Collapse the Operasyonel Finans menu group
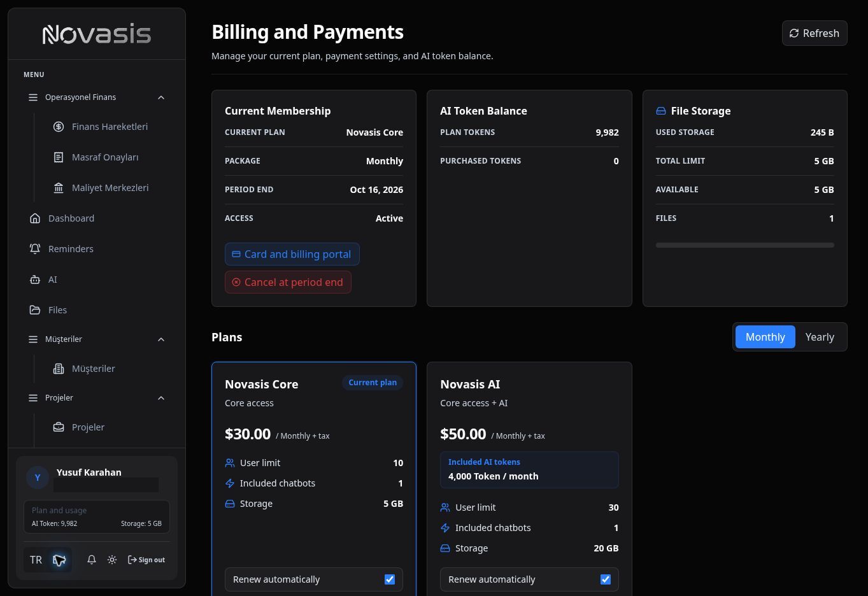 coord(97,97)
